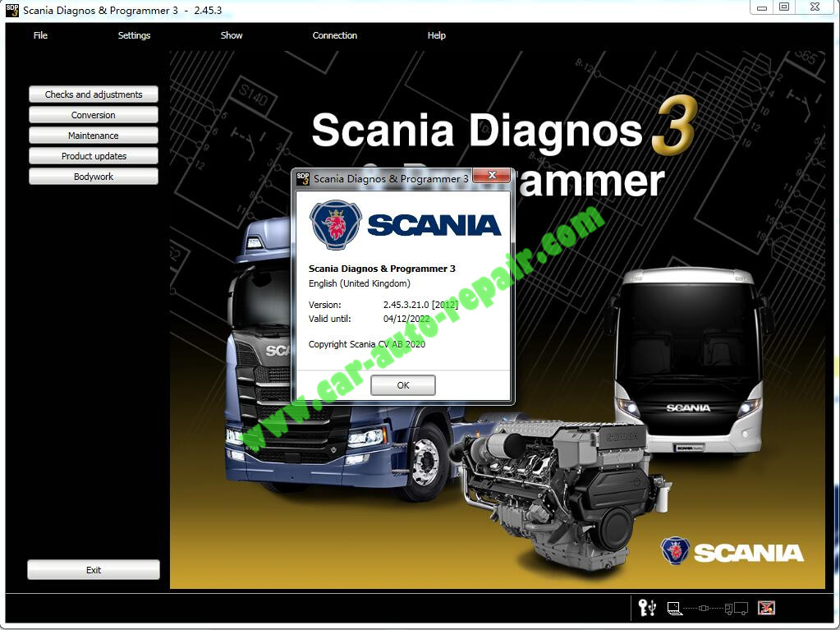
Task: Open the Maintenance section
Action: pos(94,136)
